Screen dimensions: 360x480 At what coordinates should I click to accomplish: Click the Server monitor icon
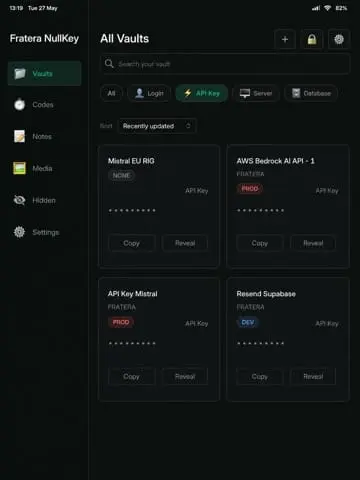click(x=245, y=93)
